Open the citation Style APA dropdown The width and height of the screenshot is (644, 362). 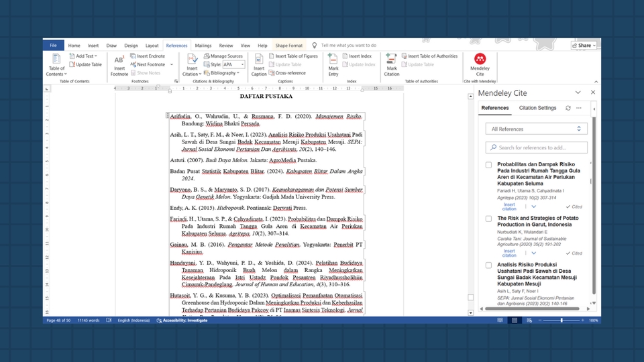click(234, 65)
